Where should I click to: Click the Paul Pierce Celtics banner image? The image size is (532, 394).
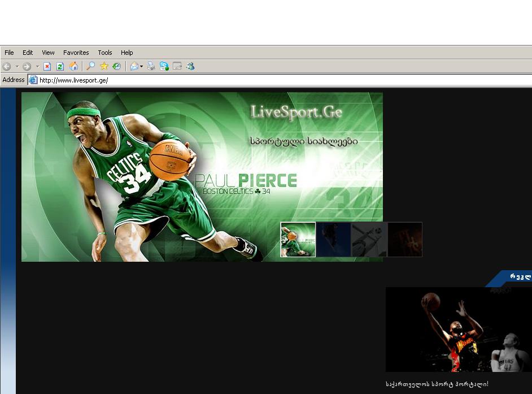point(202,176)
